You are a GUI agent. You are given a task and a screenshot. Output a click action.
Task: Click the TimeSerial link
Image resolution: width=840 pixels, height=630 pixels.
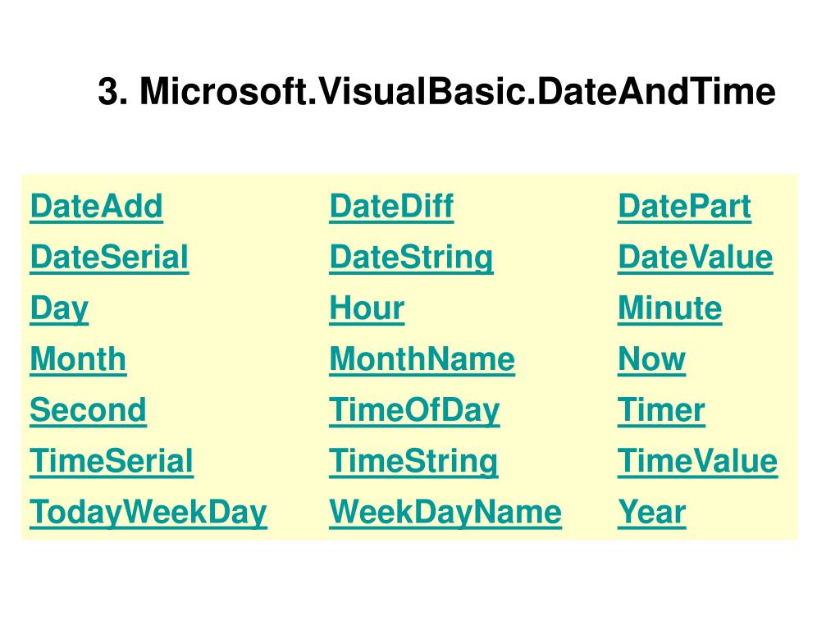(x=112, y=461)
